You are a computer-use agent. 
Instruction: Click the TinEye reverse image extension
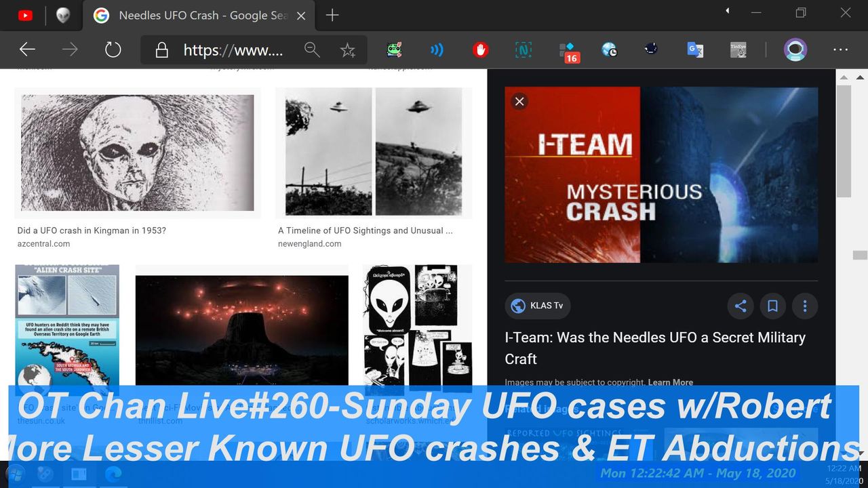click(x=738, y=49)
